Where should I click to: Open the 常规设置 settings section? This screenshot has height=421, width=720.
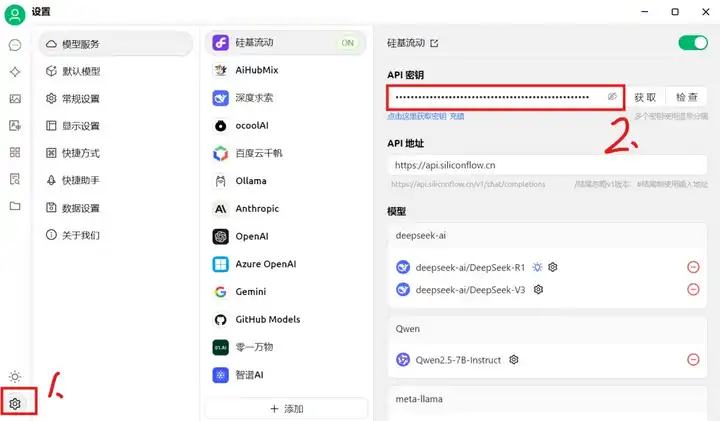pos(116,99)
